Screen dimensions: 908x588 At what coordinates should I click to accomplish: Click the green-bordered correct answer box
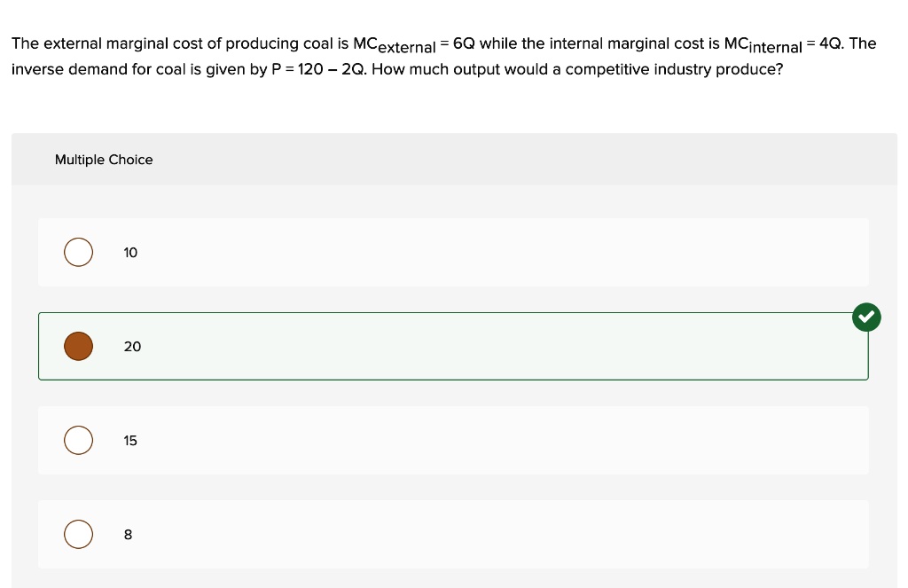point(454,346)
